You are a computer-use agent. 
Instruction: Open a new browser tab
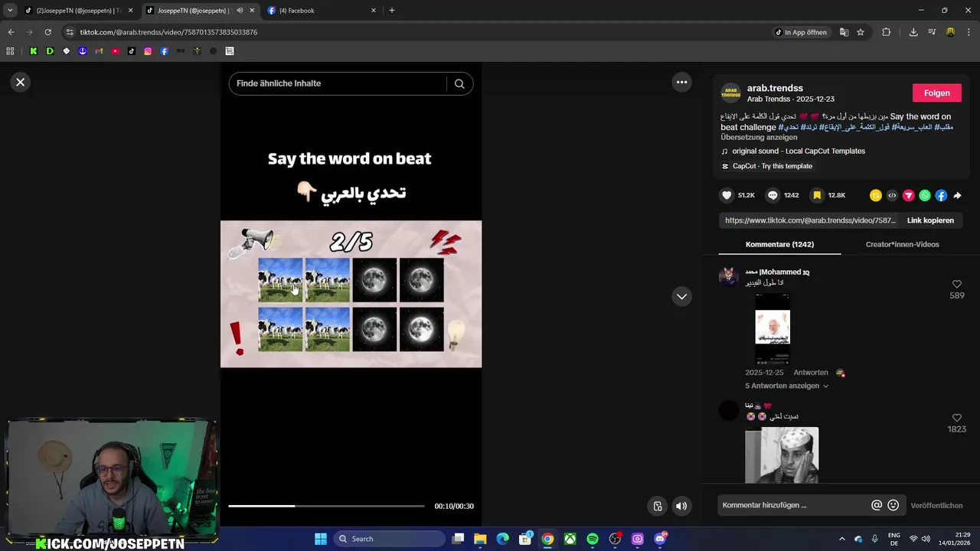(392, 11)
